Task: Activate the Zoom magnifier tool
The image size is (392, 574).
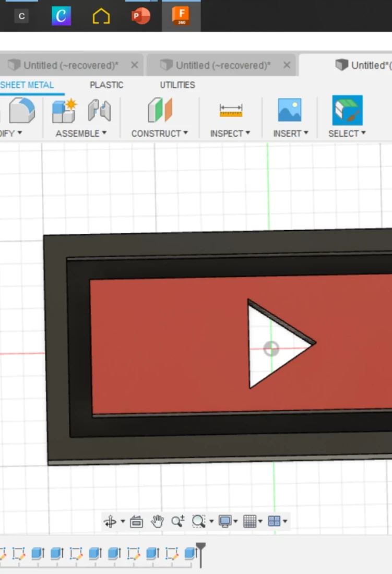Action: (178, 521)
